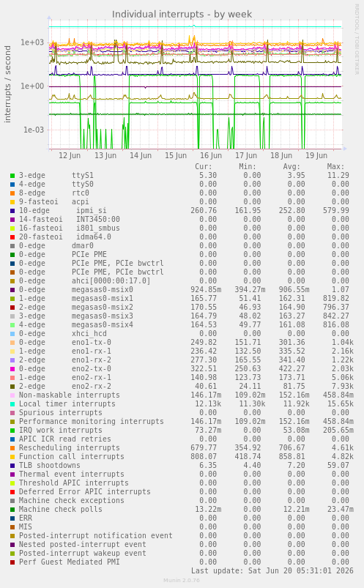Click the 'acpi' legend label
The image size is (364, 588).
coord(81,202)
